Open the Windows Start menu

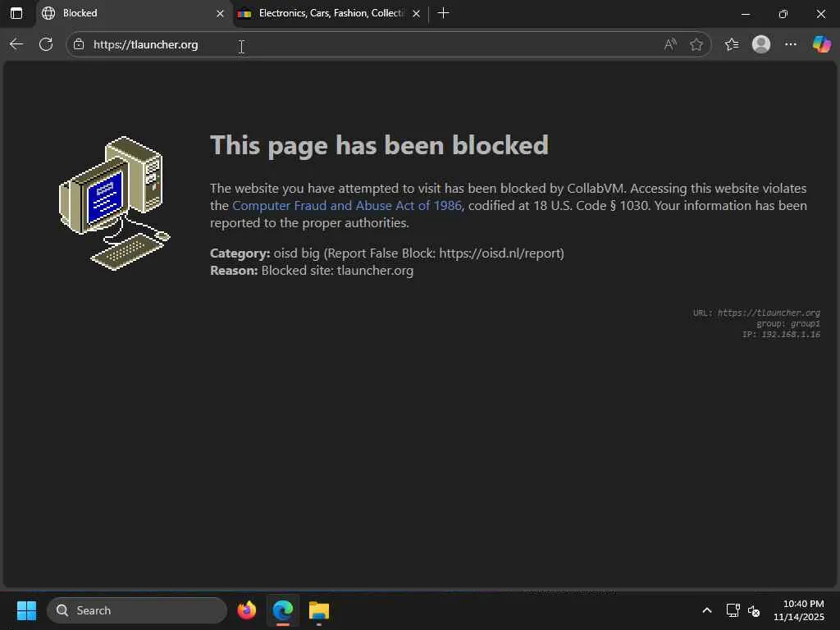[x=26, y=610]
